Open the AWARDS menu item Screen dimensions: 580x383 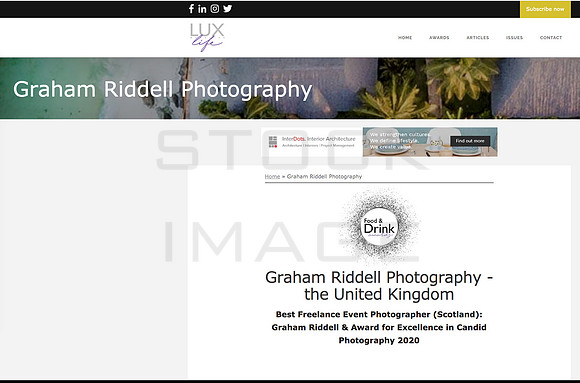coord(439,38)
